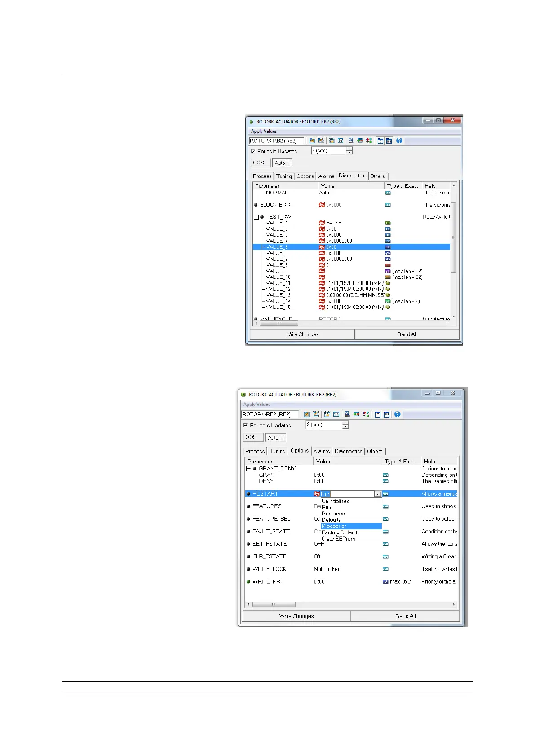Increase update interval spinner in upper window
Image resolution: width=535 pixels, height=756 pixels.
[x=349, y=149]
